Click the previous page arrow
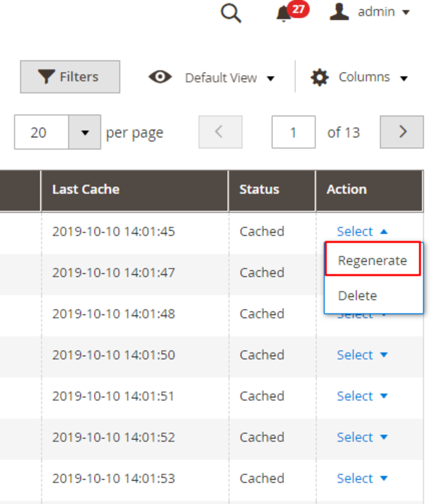The image size is (432, 504). pos(220,132)
